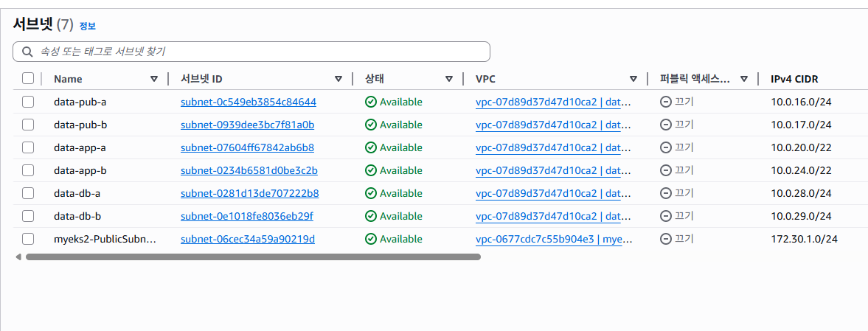This screenshot has height=331, width=868.
Task: Select the checkbox for data-pub-b row
Action: [28, 125]
